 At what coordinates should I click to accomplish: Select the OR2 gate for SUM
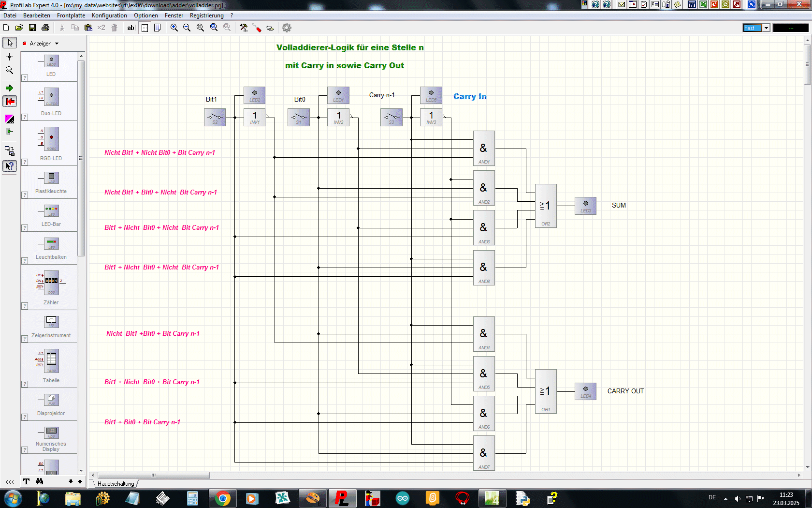coord(546,206)
